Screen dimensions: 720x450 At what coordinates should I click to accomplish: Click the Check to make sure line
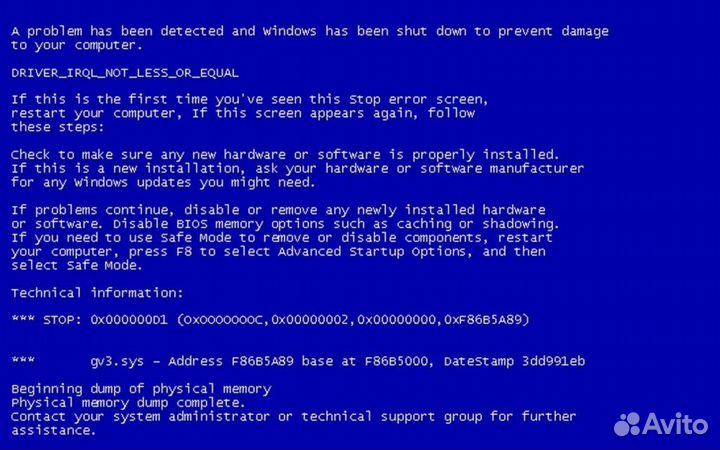click(285, 155)
